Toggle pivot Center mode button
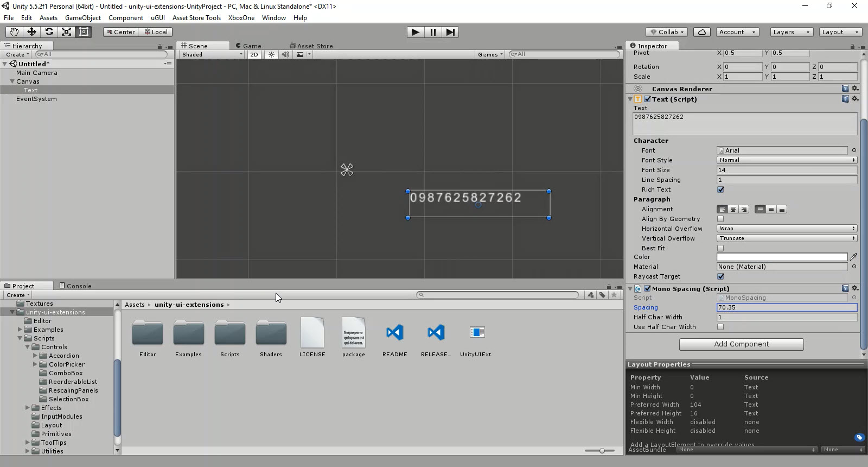 coord(121,32)
